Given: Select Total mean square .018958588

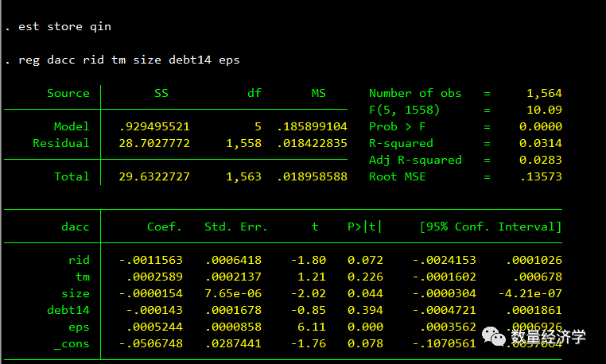Looking at the screenshot, I should 312,176.
